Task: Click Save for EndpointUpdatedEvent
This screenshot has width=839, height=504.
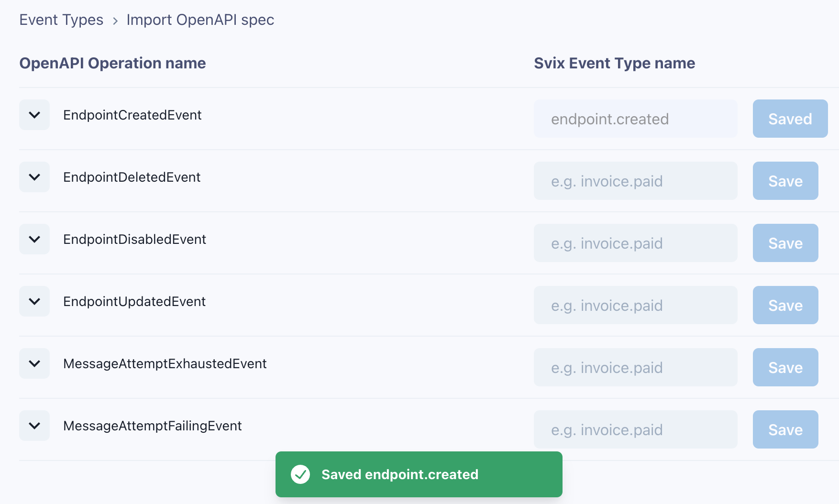Action: tap(785, 305)
